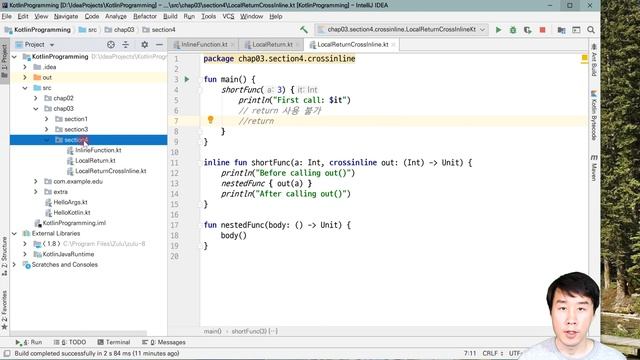Viewport: 640px width, 360px height.
Task: Hide the Project tool window
Action: click(x=159, y=44)
